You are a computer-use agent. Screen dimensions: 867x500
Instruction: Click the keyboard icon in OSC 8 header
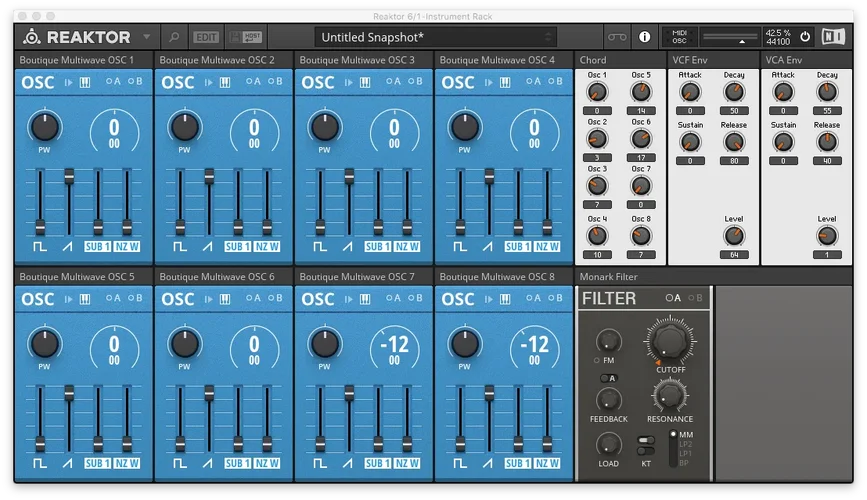click(505, 299)
